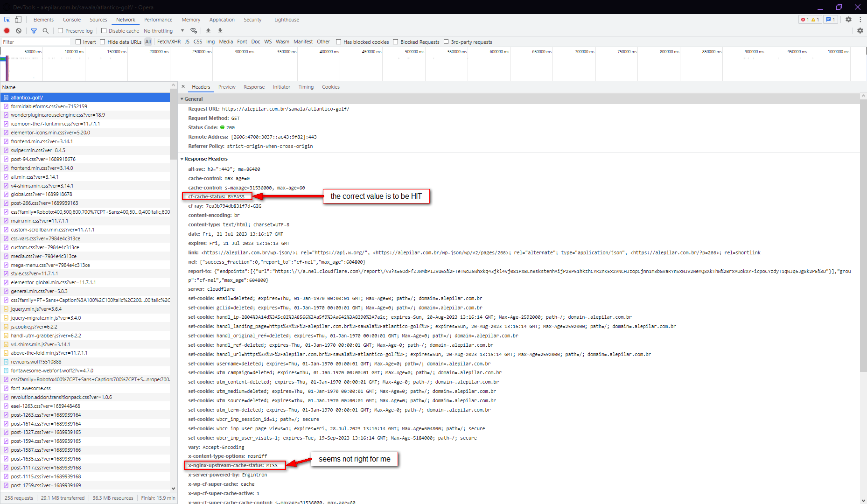The height and width of the screenshot is (504, 867).
Task: Switch to the Sources panel
Action: pos(98,20)
